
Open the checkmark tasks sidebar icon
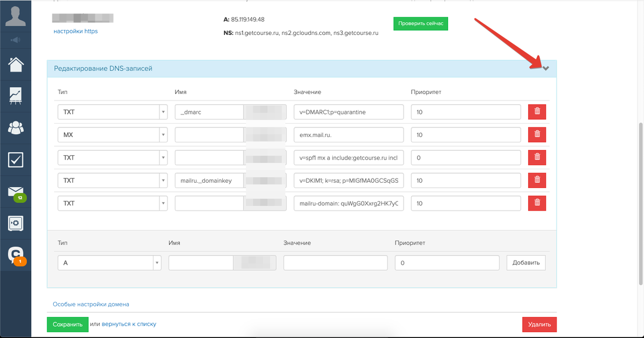point(16,160)
